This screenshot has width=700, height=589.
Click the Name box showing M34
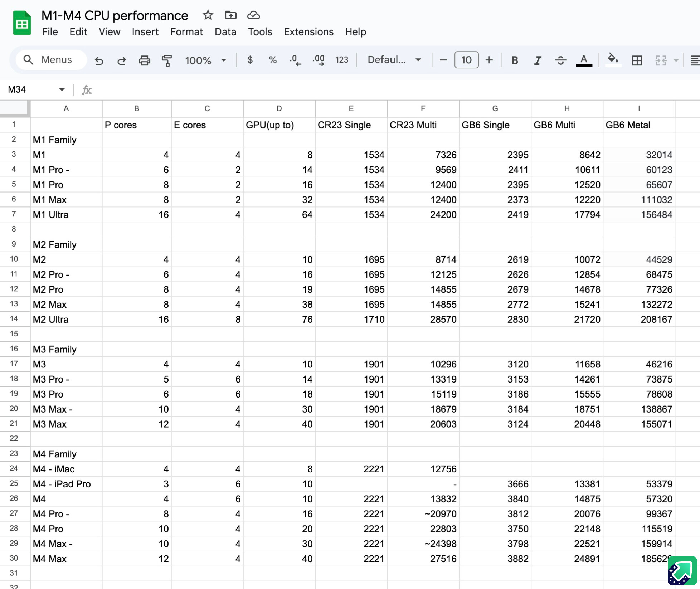pos(32,89)
